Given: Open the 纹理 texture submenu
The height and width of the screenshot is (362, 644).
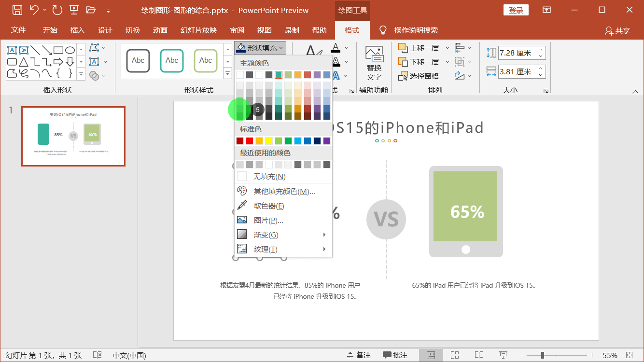Looking at the screenshot, I should pos(283,250).
